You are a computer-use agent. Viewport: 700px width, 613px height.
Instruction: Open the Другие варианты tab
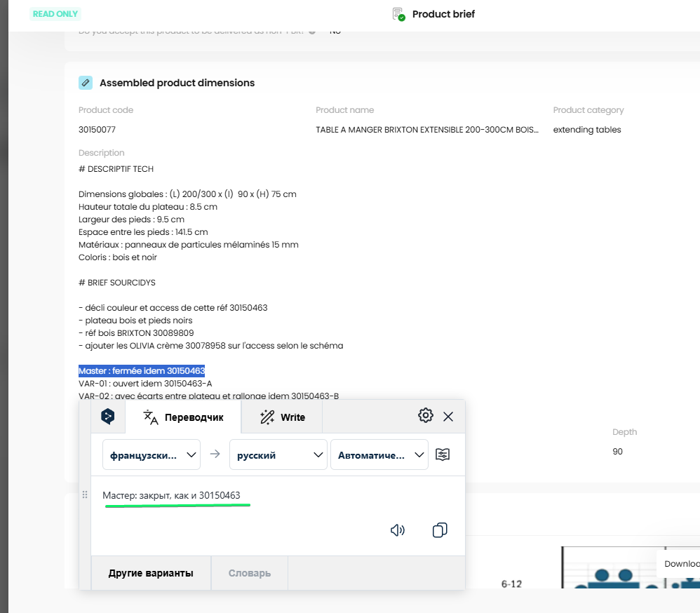(x=151, y=573)
